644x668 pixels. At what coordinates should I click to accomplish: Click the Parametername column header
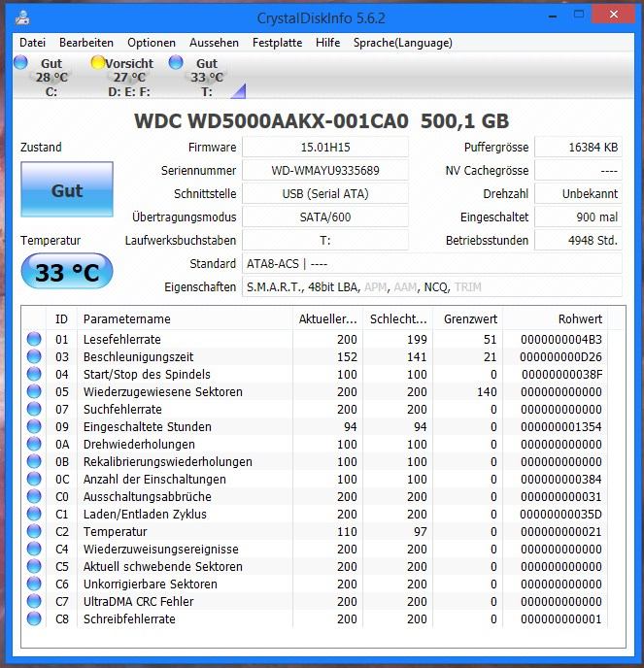click(x=185, y=318)
